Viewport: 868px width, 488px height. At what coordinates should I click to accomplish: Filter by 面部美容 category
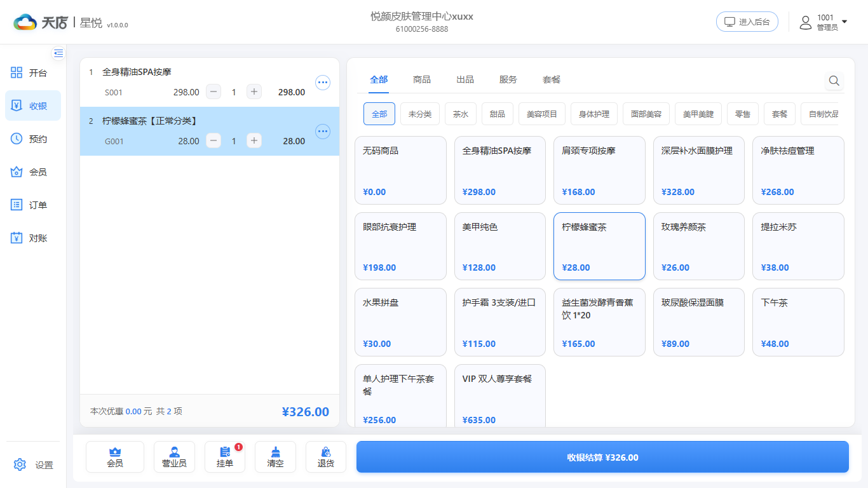(x=646, y=114)
